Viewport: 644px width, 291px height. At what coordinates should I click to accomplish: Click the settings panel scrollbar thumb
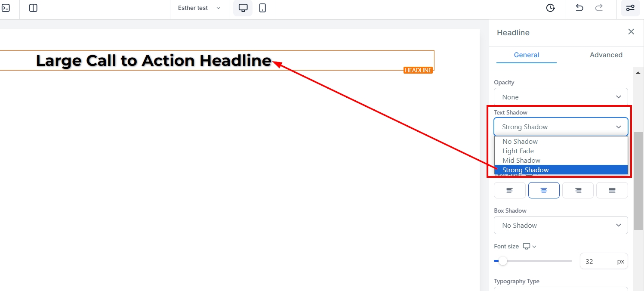click(x=638, y=181)
